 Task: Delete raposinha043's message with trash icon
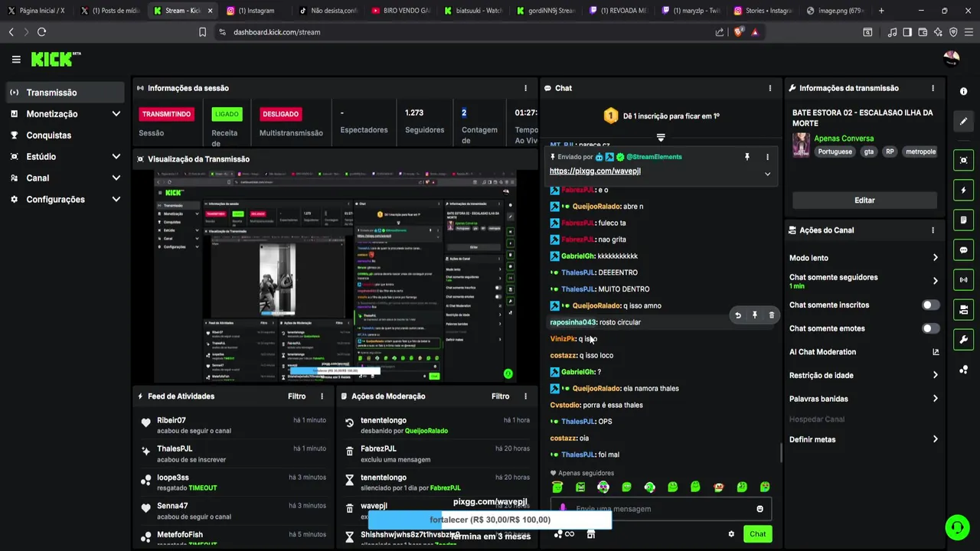coord(771,315)
